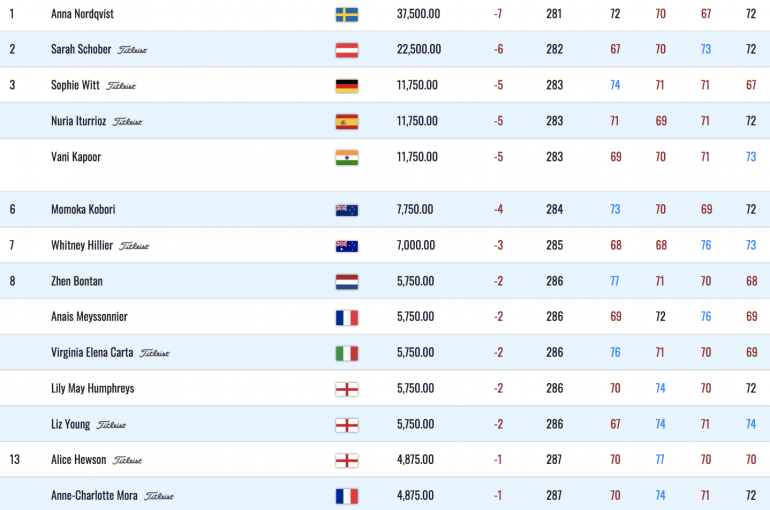Click Whitney Hillier's third round score 76
This screenshot has height=510, width=770.
706,245
